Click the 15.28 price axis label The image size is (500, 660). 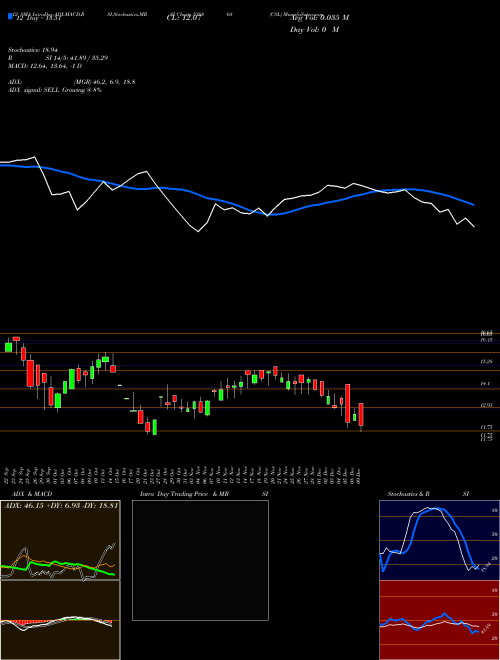click(486, 362)
